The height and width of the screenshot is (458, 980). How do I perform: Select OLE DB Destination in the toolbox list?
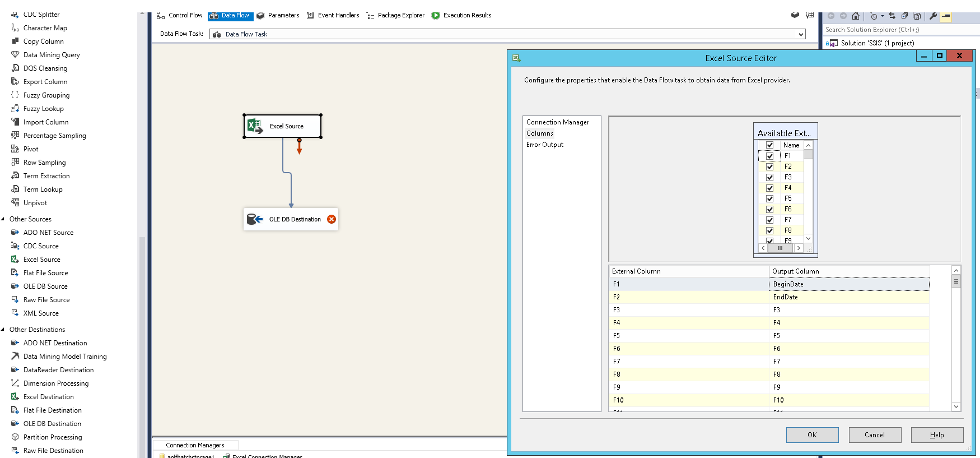tap(52, 424)
